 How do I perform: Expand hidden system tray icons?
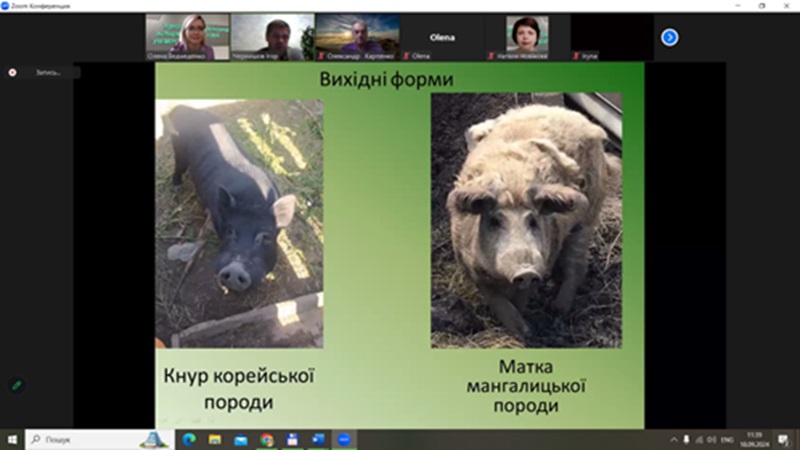[x=673, y=440]
